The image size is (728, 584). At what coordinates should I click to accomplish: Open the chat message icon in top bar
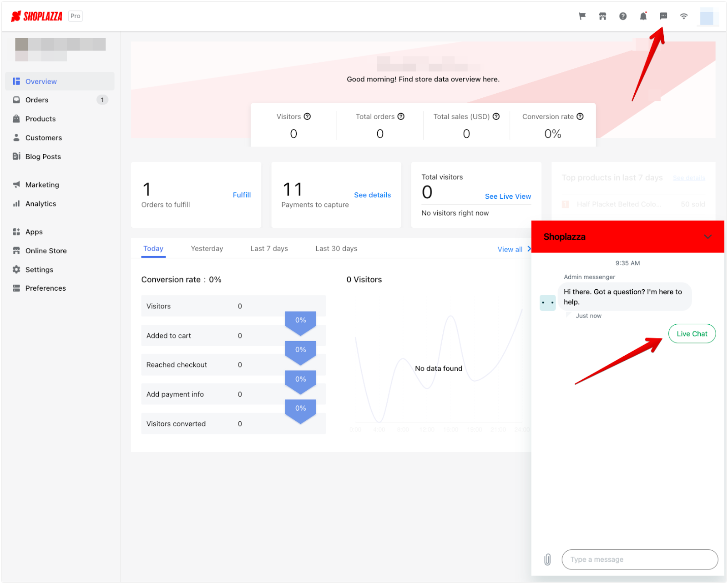663,16
